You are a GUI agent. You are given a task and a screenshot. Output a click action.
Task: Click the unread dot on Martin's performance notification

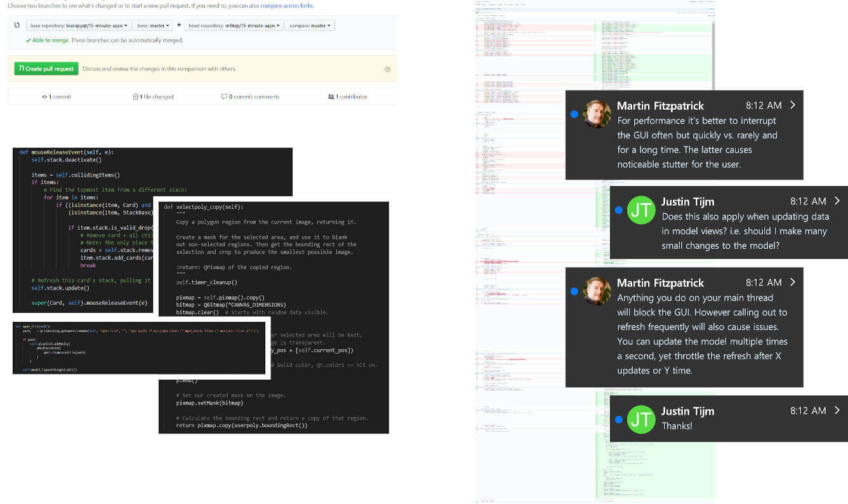[574, 114]
